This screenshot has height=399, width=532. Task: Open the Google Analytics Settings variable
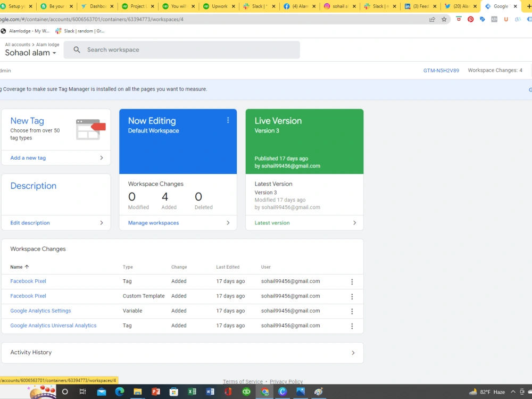(x=41, y=311)
